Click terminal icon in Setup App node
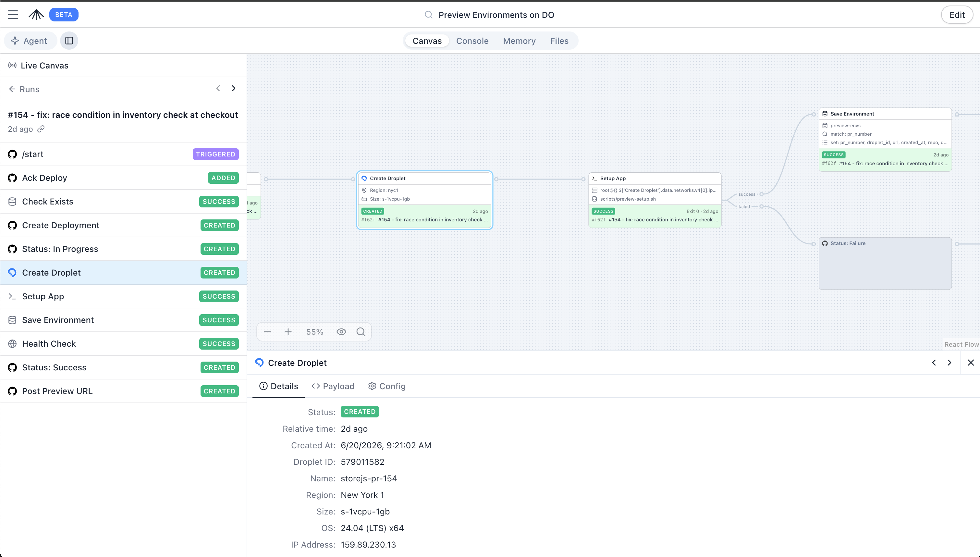The height and width of the screenshot is (557, 980). click(594, 178)
